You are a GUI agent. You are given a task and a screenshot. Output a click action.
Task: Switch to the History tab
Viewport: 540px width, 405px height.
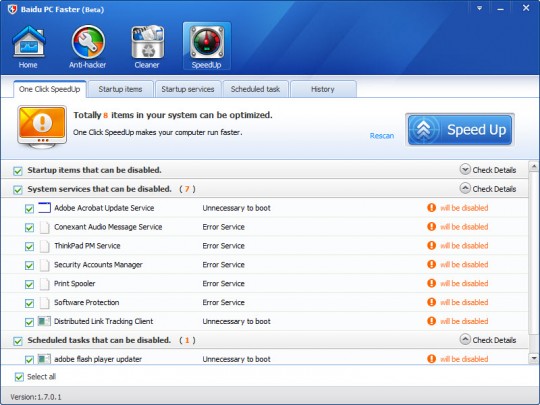(x=323, y=89)
